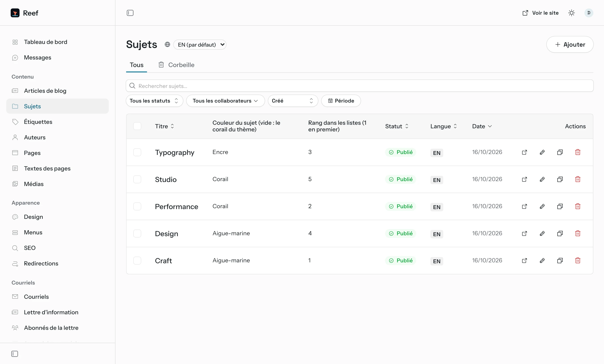Viewport: 604px width, 364px height.
Task: Toggle the sidebar panel icon in top bar
Action: [130, 13]
